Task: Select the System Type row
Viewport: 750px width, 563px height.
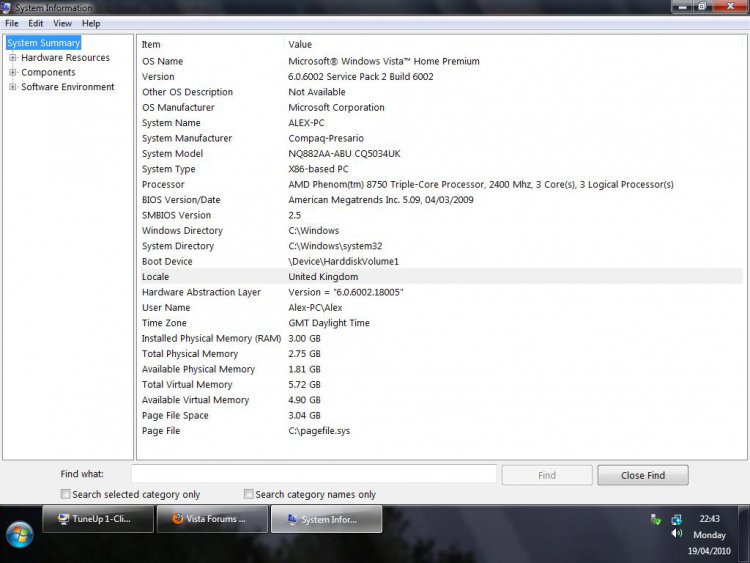Action: [441, 169]
